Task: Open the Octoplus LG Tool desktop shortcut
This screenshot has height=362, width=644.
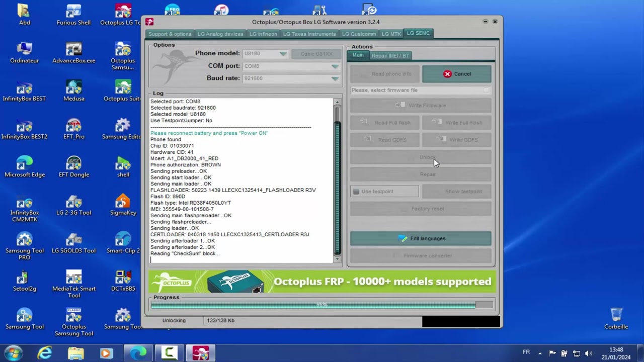Action: (121, 15)
